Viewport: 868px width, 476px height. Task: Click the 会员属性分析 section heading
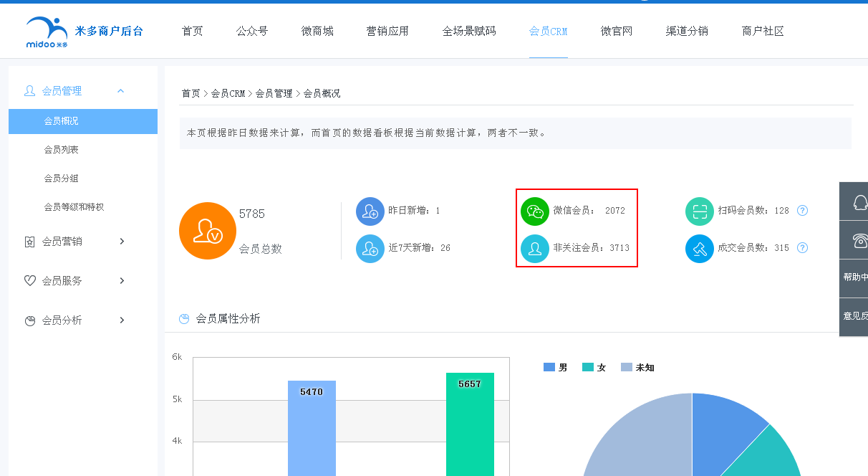tap(228, 318)
